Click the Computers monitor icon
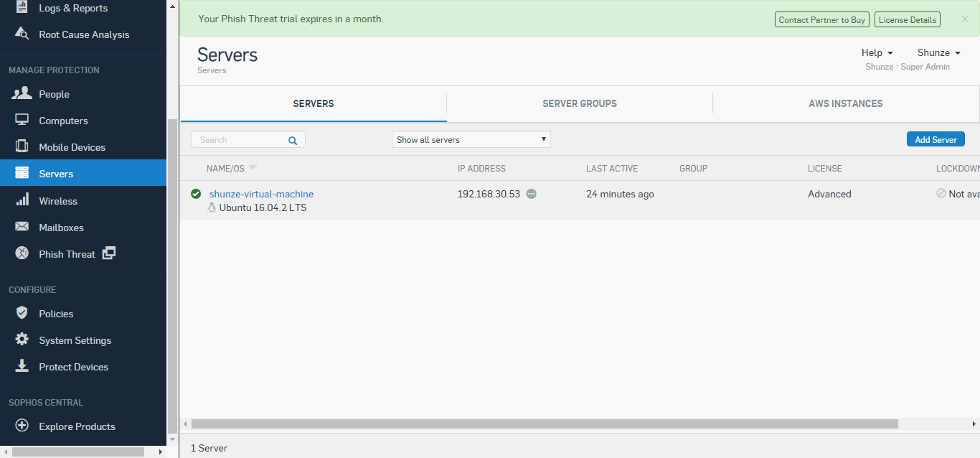Screen dimensions: 980x458 pos(22,120)
